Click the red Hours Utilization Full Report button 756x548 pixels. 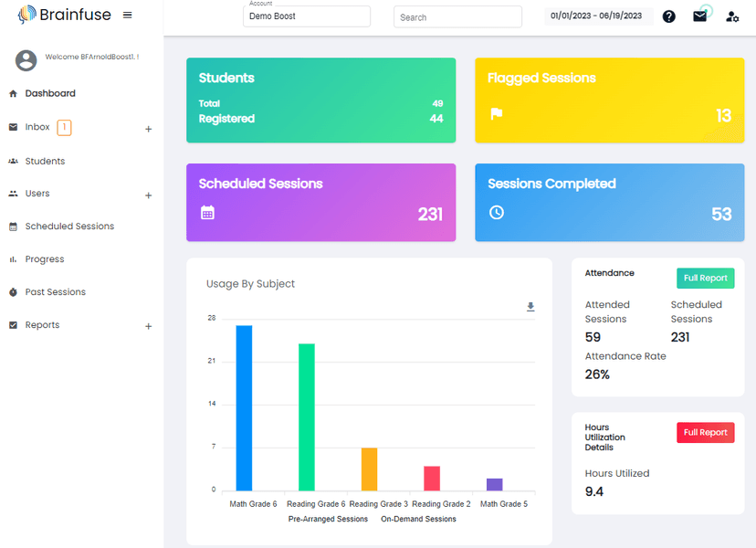point(705,433)
